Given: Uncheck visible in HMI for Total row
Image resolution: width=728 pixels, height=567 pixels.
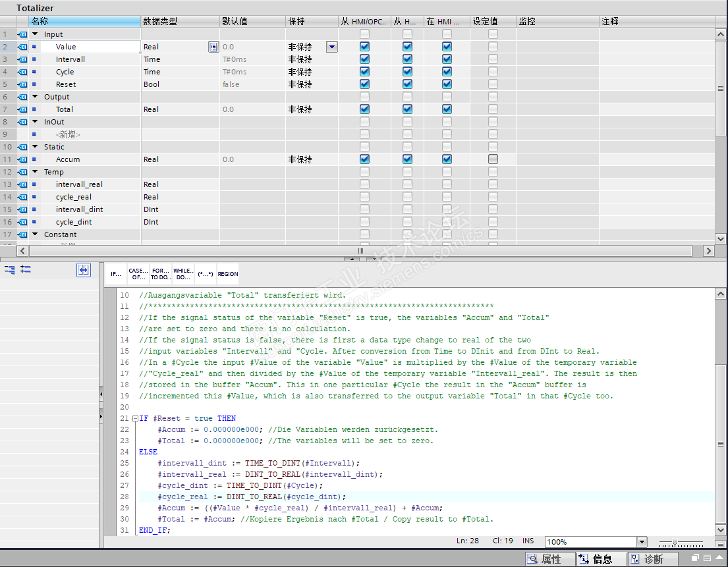Looking at the screenshot, I should pyautogui.click(x=447, y=109).
